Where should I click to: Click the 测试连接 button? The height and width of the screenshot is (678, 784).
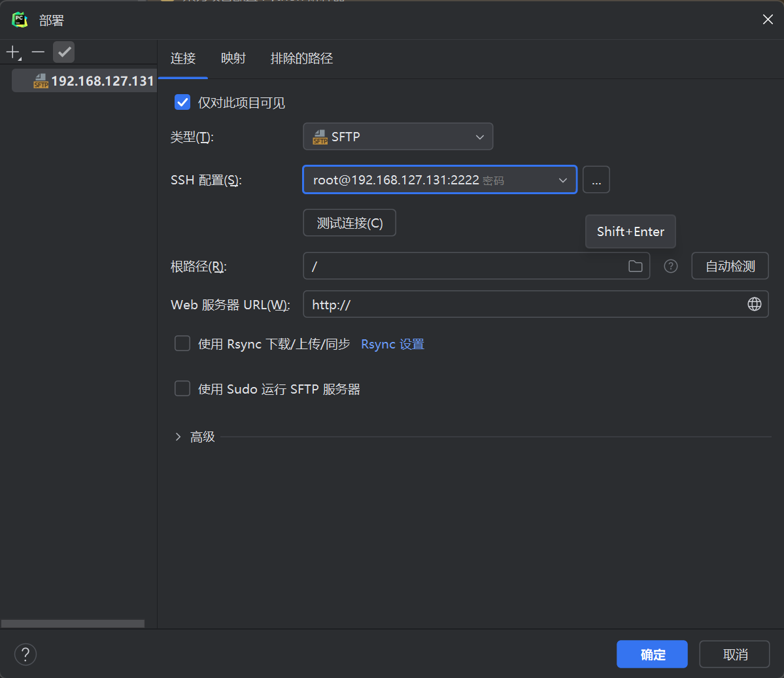coord(349,222)
